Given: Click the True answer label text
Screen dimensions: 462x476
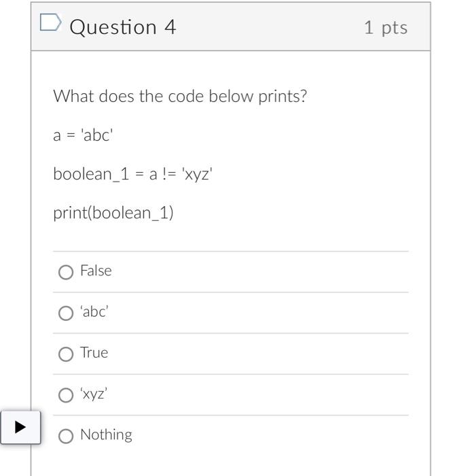Looking at the screenshot, I should (x=94, y=352).
